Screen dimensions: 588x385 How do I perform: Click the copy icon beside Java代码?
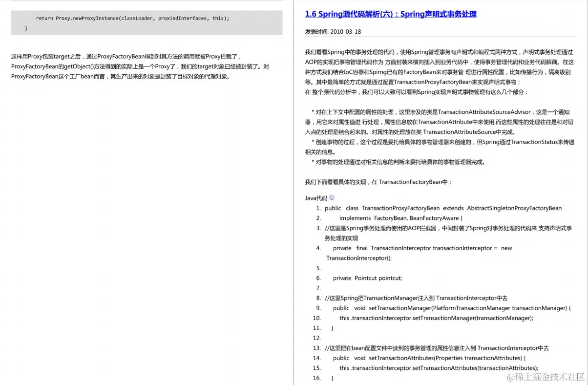pyautogui.click(x=332, y=197)
